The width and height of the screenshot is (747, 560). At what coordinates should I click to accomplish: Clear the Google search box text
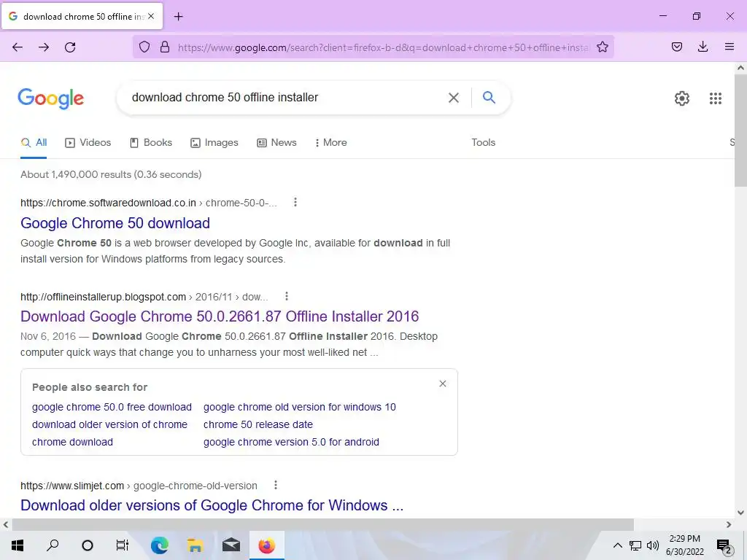pos(454,98)
